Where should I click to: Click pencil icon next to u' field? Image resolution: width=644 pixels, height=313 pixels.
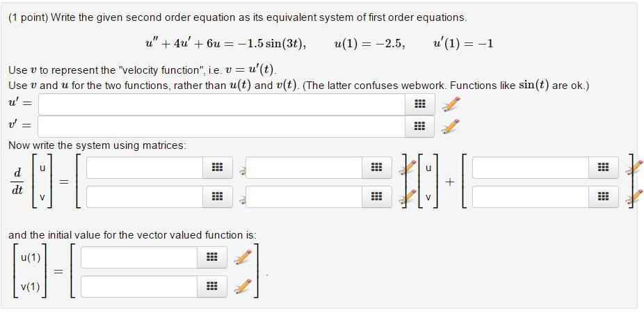click(451, 104)
